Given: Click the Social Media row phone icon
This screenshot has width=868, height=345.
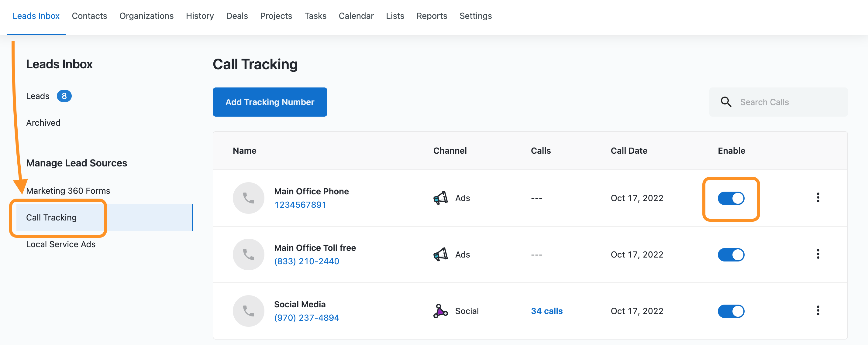Looking at the screenshot, I should pyautogui.click(x=248, y=311).
